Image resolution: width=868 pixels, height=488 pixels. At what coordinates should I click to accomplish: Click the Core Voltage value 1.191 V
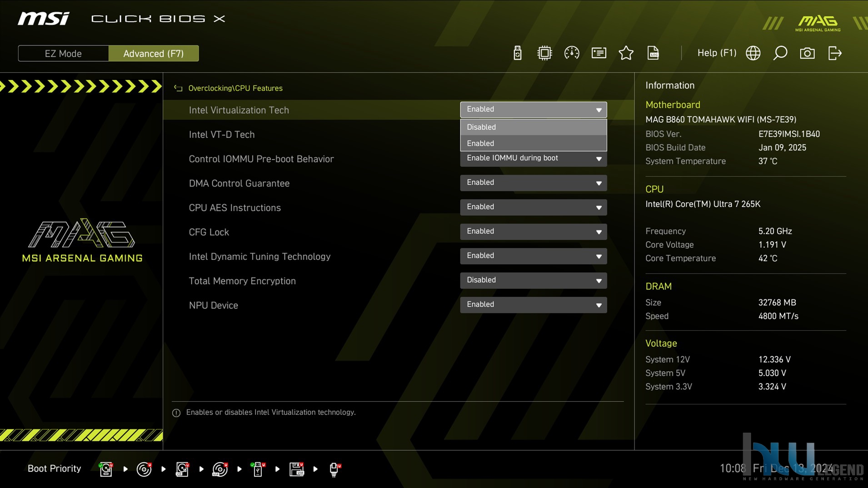coord(772,245)
